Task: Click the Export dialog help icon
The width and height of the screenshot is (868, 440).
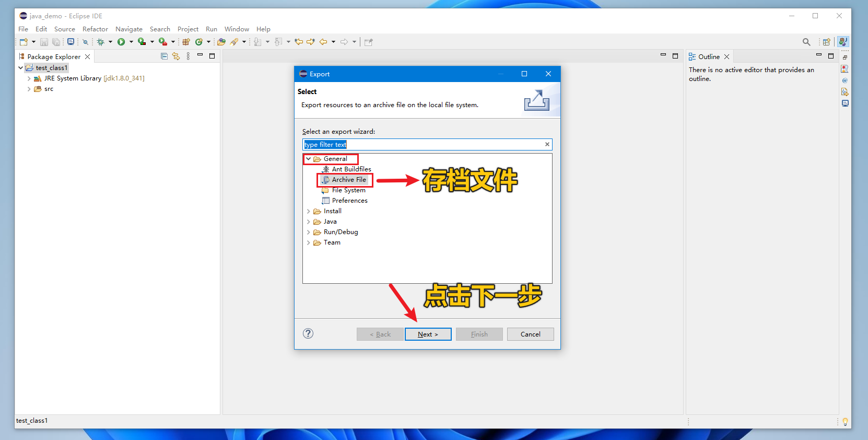Action: pos(308,333)
